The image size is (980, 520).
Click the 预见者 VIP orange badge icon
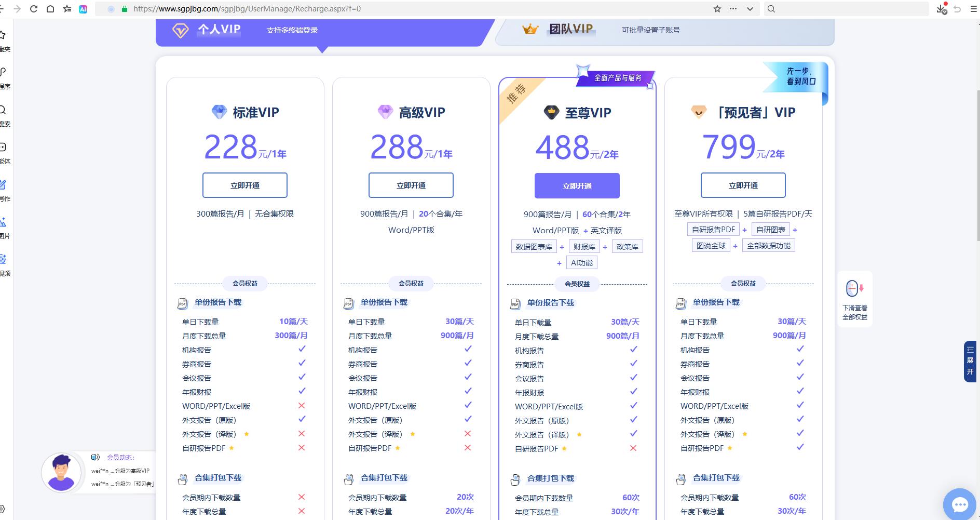coord(699,112)
